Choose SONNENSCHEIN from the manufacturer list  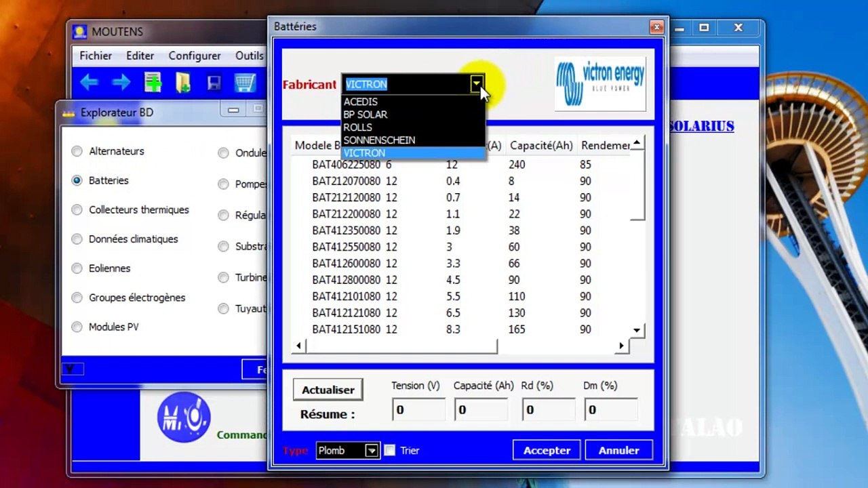coord(413,140)
